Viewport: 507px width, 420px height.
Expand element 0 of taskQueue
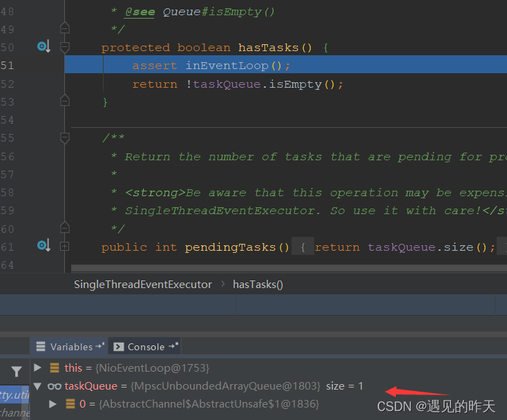(52, 404)
